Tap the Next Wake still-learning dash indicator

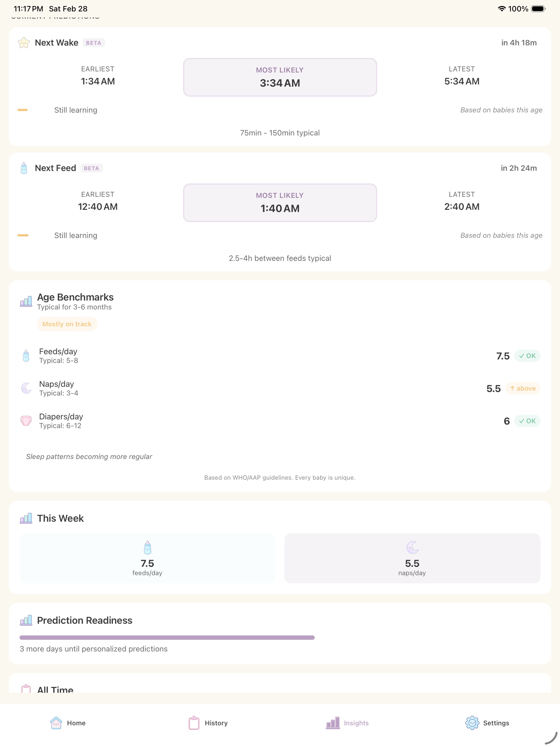23,110
